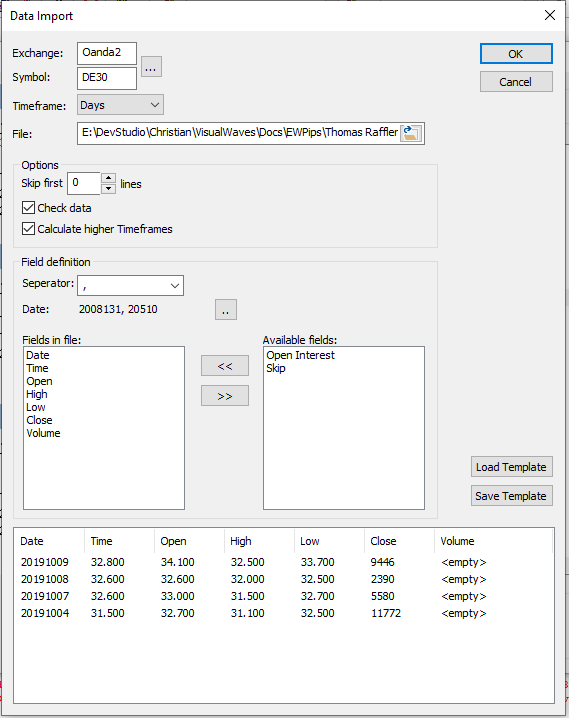Expand the Timeframe Days dropdown
This screenshot has width=569, height=718.
pyautogui.click(x=120, y=105)
